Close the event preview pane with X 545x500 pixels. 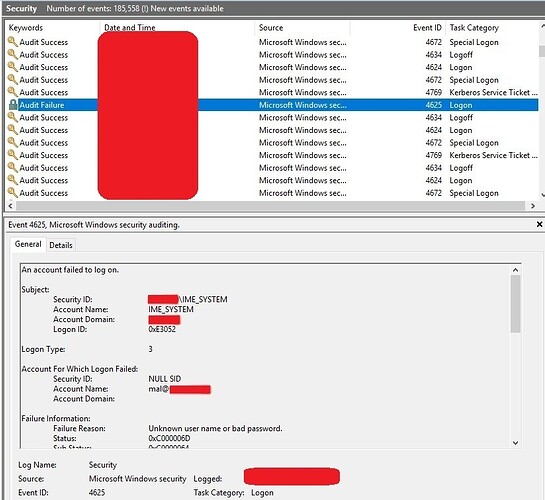(x=539, y=224)
